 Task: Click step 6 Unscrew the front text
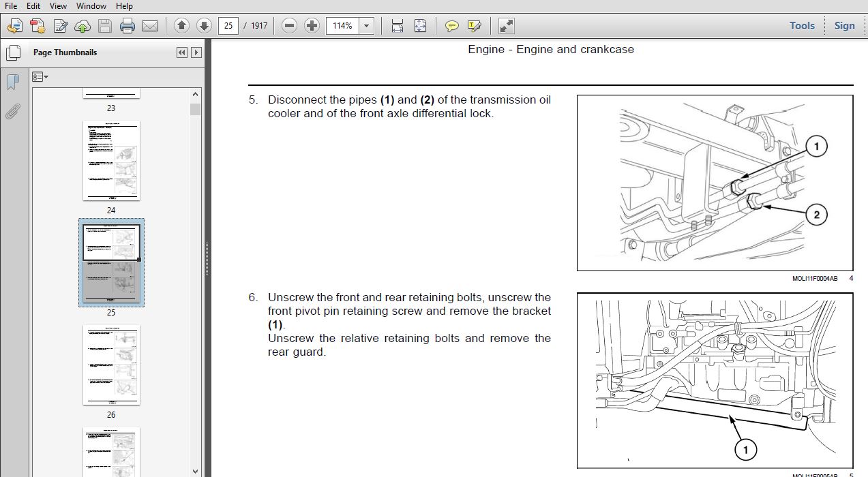(x=409, y=324)
